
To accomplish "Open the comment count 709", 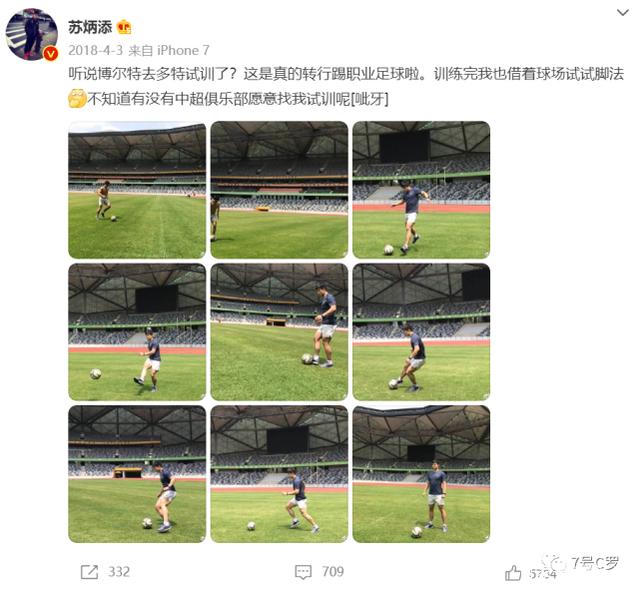I will click(x=333, y=571).
